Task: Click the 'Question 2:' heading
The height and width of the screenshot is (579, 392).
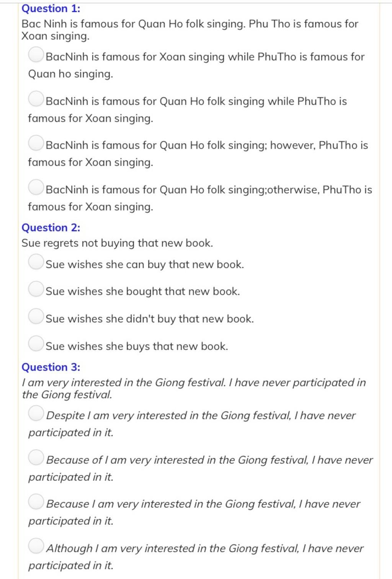Action: [x=51, y=227]
